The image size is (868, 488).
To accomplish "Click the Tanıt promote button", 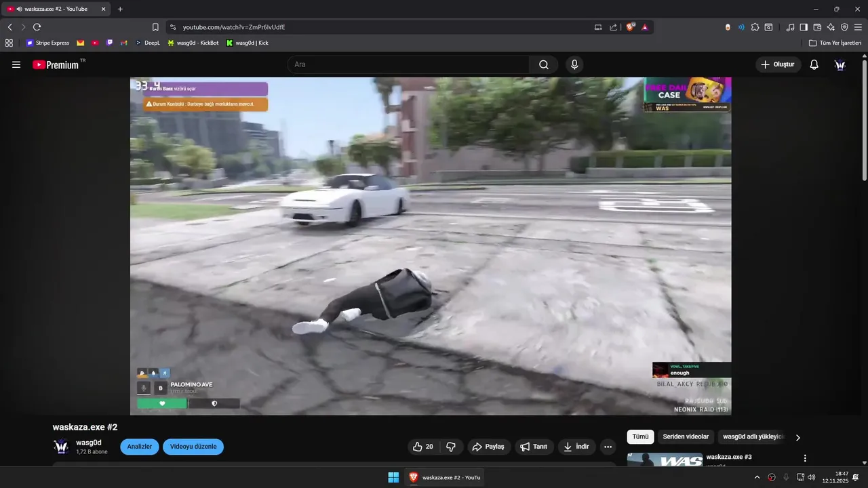I will coord(534,447).
